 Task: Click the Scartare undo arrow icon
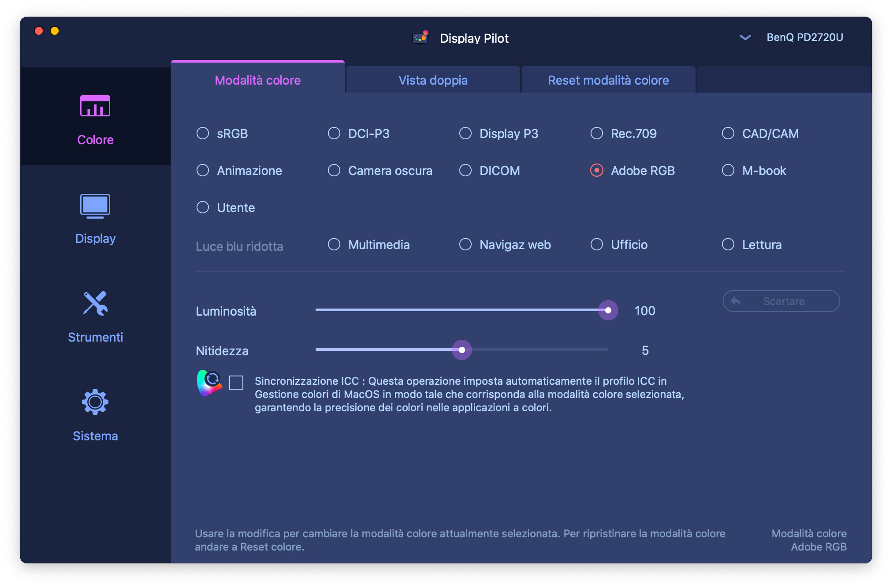tap(736, 301)
